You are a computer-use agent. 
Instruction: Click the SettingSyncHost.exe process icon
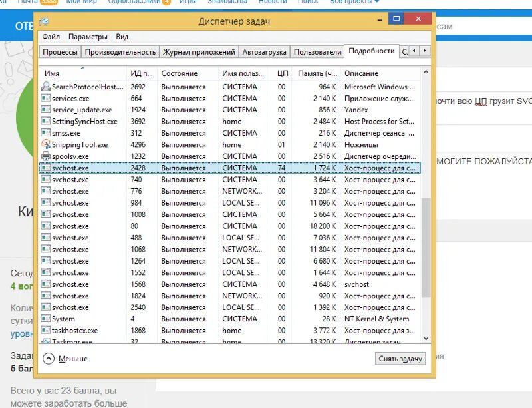(x=45, y=121)
